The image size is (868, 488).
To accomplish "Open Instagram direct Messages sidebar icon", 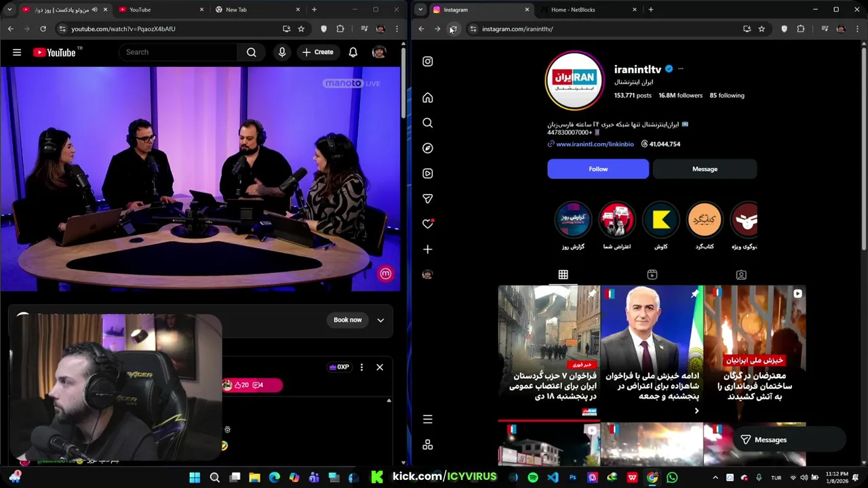I will tap(428, 199).
